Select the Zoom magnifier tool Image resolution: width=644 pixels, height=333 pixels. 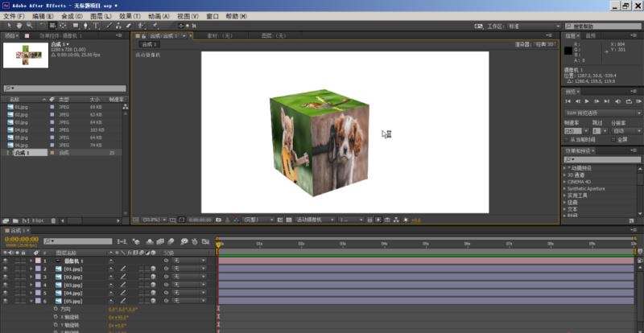click(x=29, y=26)
